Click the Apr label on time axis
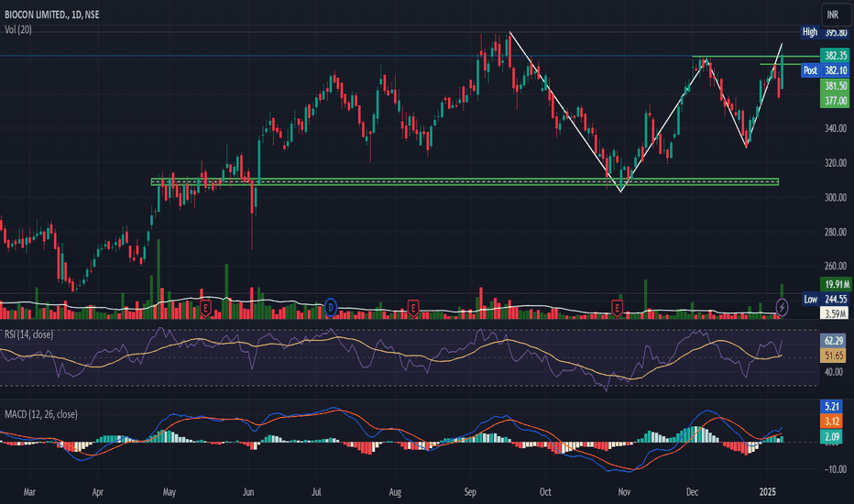The width and height of the screenshot is (854, 504). point(97,492)
